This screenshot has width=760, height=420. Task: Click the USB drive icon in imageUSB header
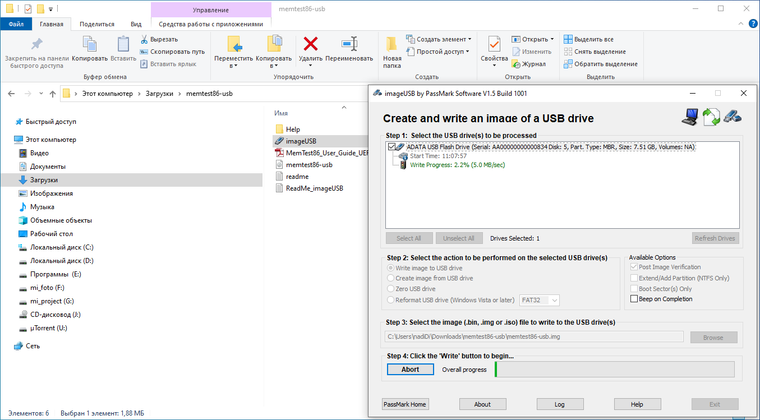732,117
